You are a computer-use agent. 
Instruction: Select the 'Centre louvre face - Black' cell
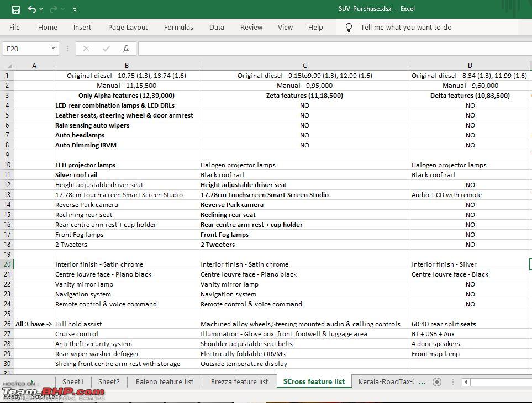pyautogui.click(x=470, y=274)
